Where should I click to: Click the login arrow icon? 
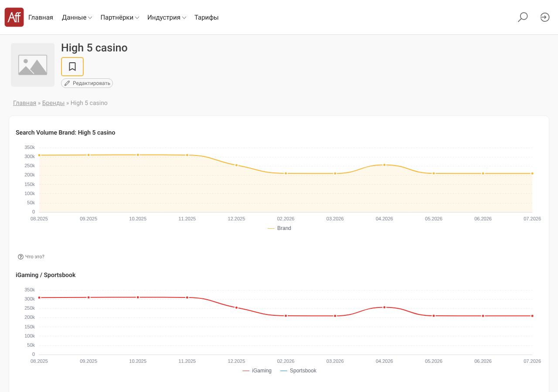[x=545, y=17]
